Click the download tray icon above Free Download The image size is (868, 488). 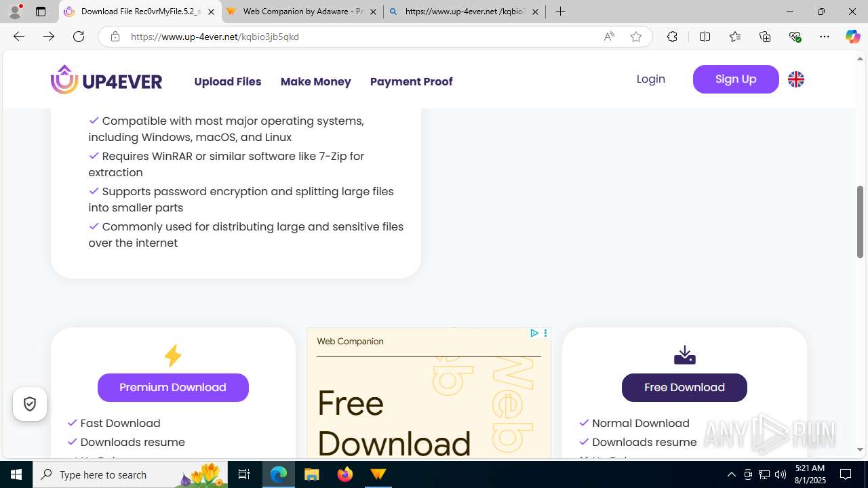point(685,354)
